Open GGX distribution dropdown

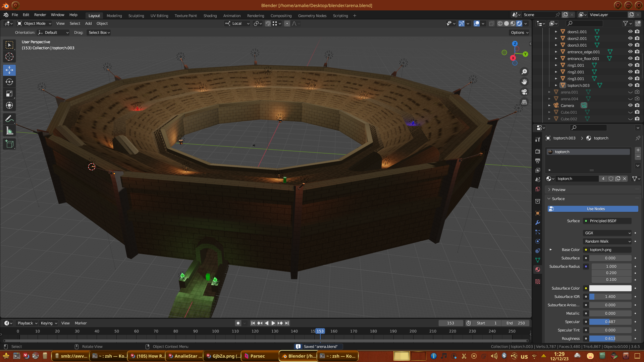pos(607,233)
